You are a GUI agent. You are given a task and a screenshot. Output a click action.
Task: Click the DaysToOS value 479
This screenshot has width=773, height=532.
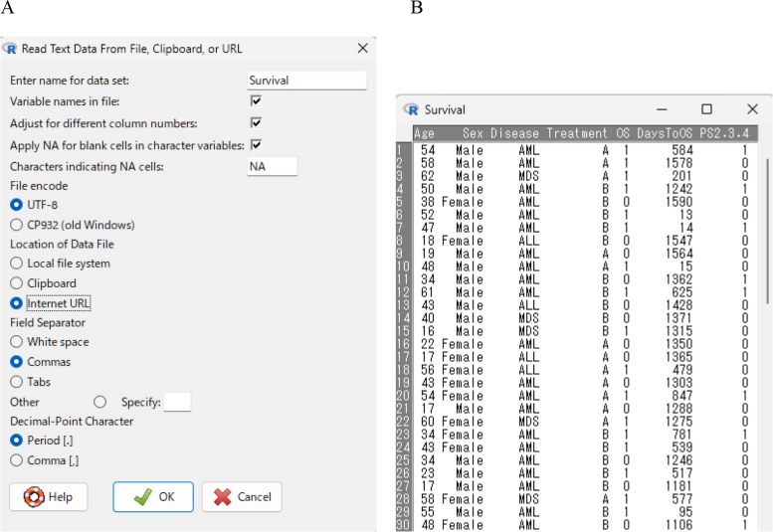[682, 370]
